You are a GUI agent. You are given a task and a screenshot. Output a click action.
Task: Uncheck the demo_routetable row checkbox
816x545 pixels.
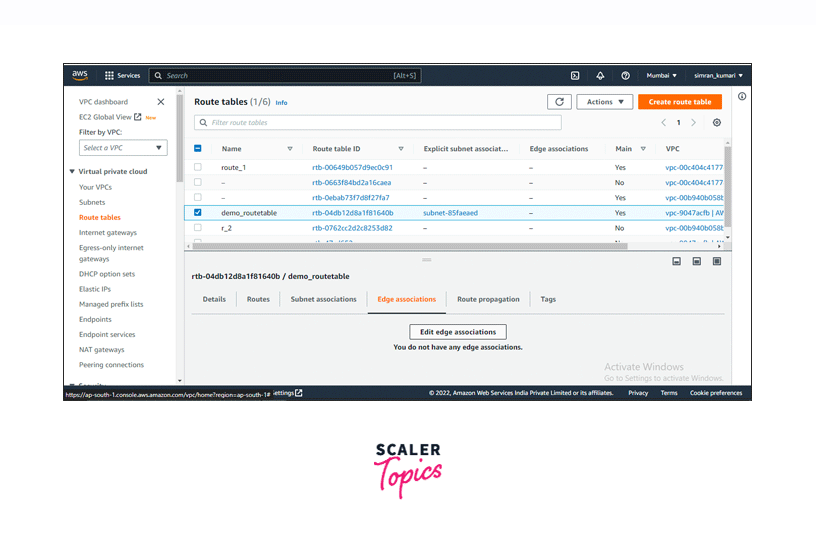[198, 213]
